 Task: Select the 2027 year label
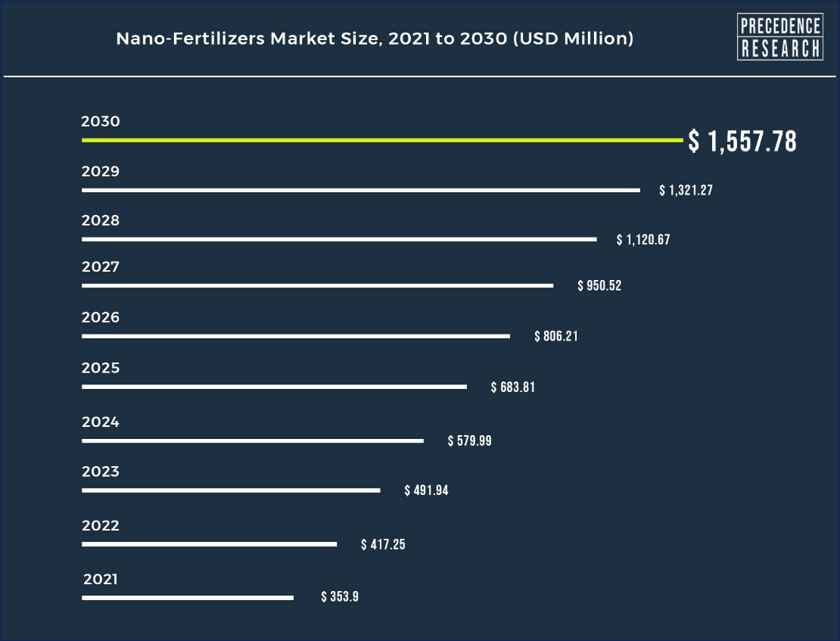click(101, 267)
